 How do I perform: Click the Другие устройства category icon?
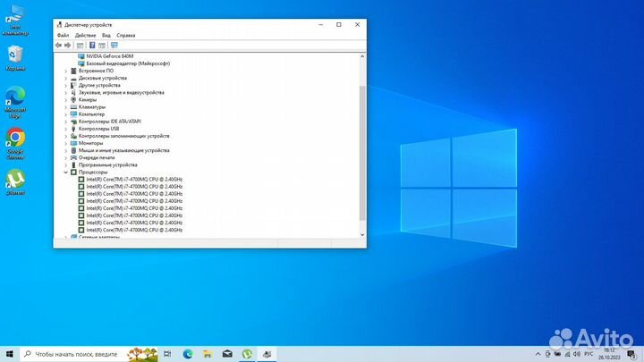pos(73,86)
